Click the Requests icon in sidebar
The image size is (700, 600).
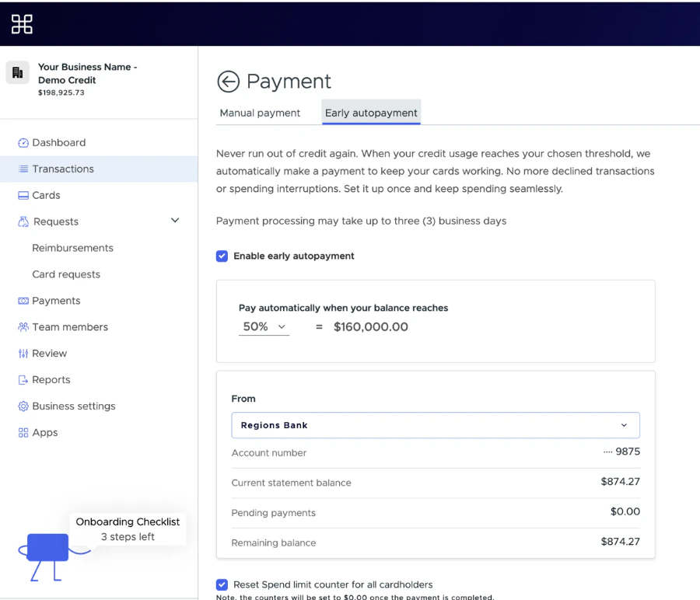point(23,222)
